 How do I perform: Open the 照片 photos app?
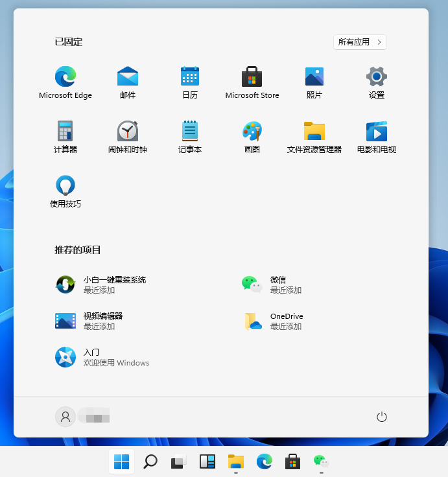[314, 82]
